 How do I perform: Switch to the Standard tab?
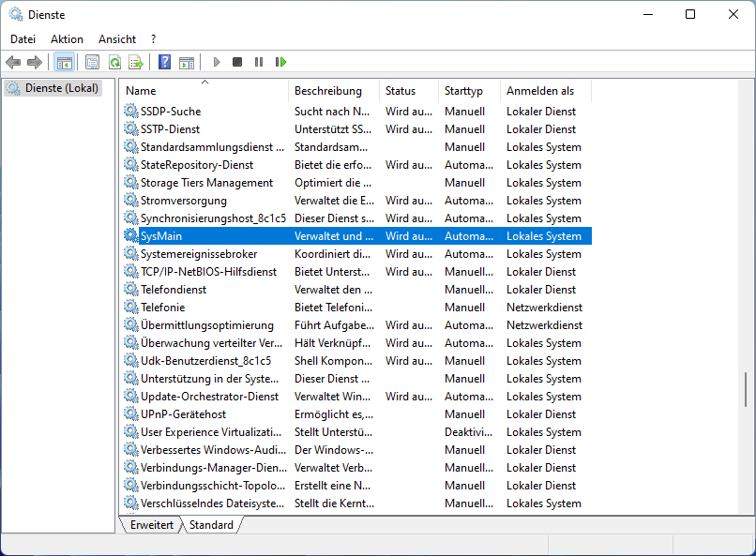pyautogui.click(x=211, y=525)
